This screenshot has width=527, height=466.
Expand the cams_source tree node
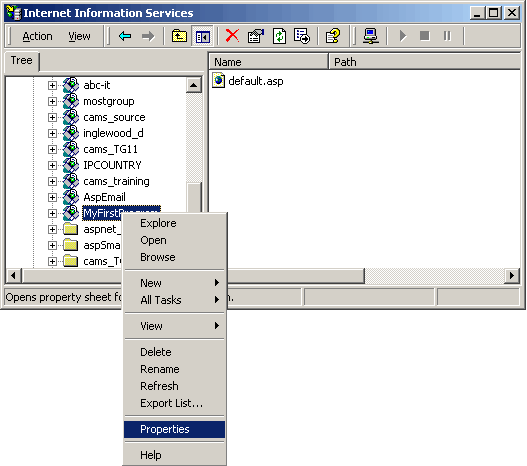pyautogui.click(x=52, y=117)
